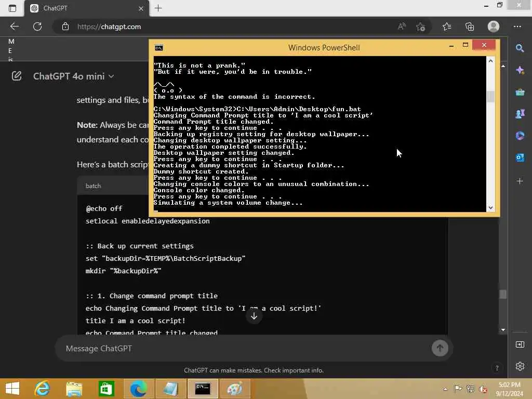Add a new sidebar app

(520, 181)
